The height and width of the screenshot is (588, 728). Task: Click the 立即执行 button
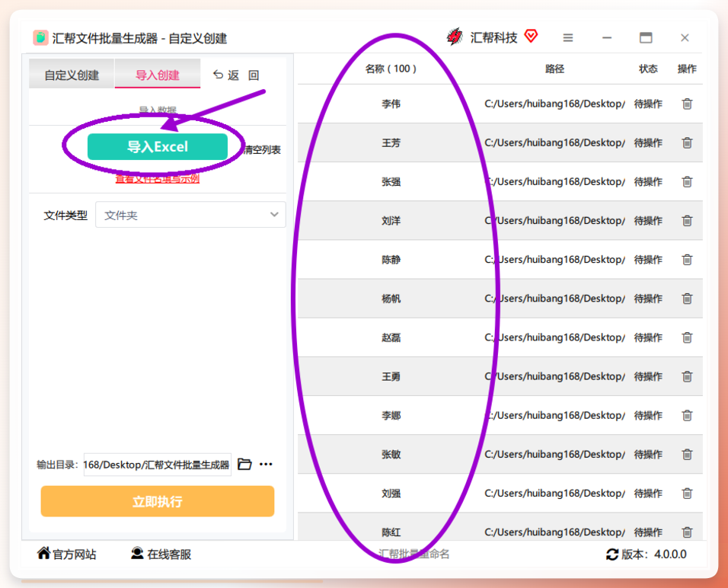tap(158, 501)
